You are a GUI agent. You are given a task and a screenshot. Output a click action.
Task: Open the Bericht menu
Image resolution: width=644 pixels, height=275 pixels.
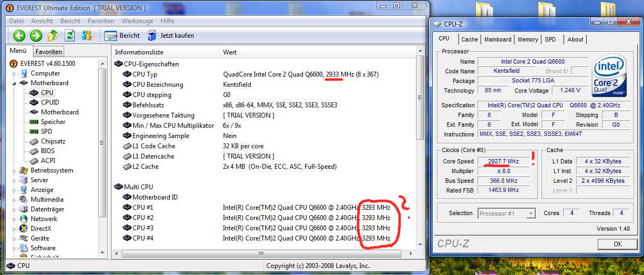(70, 21)
